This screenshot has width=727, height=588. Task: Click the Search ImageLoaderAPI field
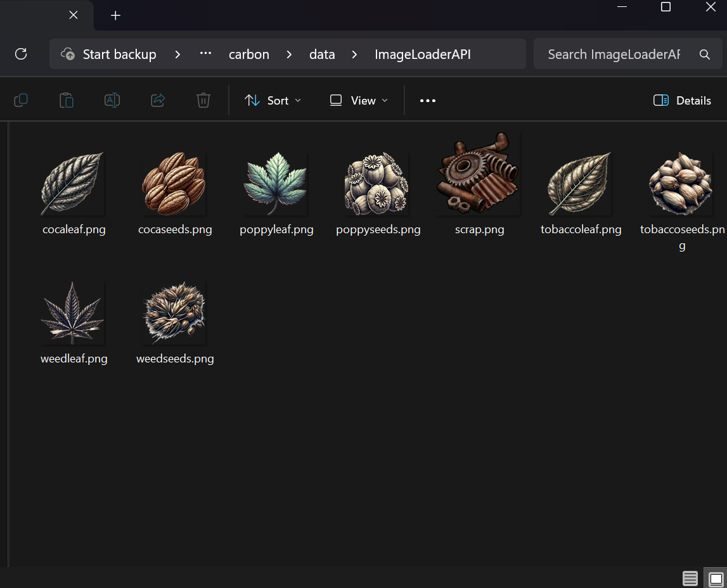(614, 54)
